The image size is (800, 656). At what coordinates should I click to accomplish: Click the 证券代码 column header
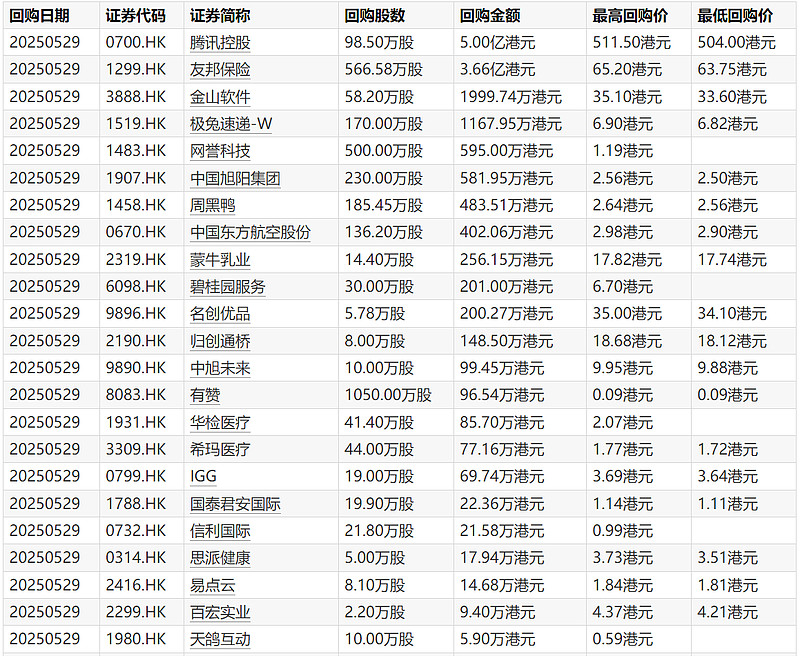coord(135,16)
